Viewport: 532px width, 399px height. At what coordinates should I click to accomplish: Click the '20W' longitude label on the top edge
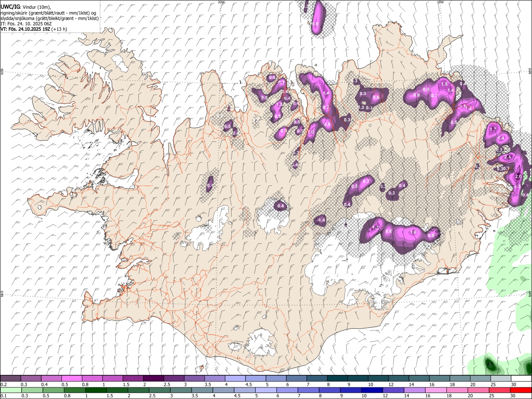point(221,2)
